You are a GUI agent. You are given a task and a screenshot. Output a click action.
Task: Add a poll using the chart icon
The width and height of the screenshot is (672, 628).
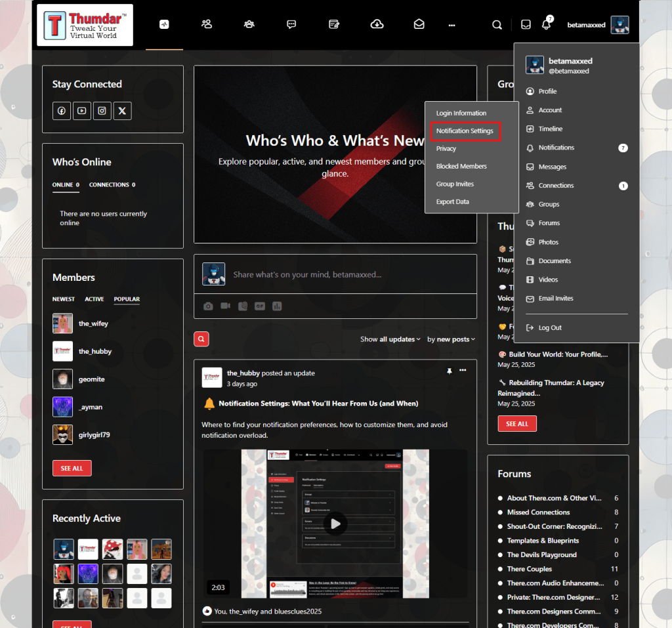[x=277, y=306]
